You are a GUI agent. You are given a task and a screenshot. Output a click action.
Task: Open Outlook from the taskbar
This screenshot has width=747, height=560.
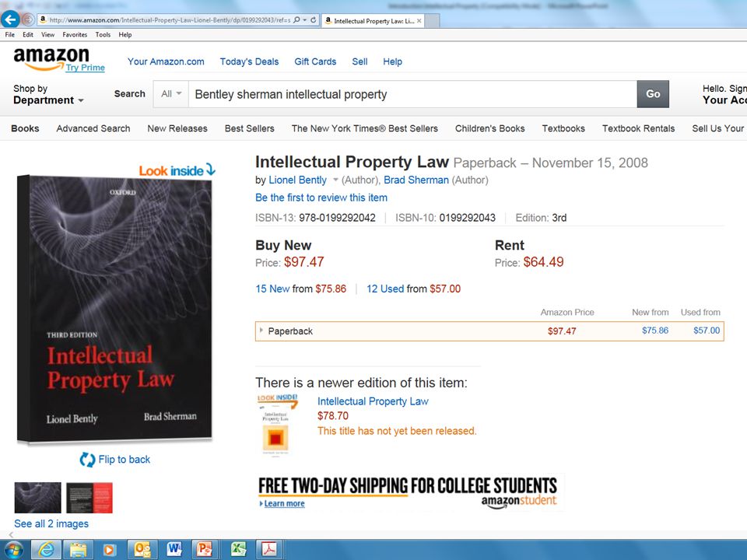point(142,550)
